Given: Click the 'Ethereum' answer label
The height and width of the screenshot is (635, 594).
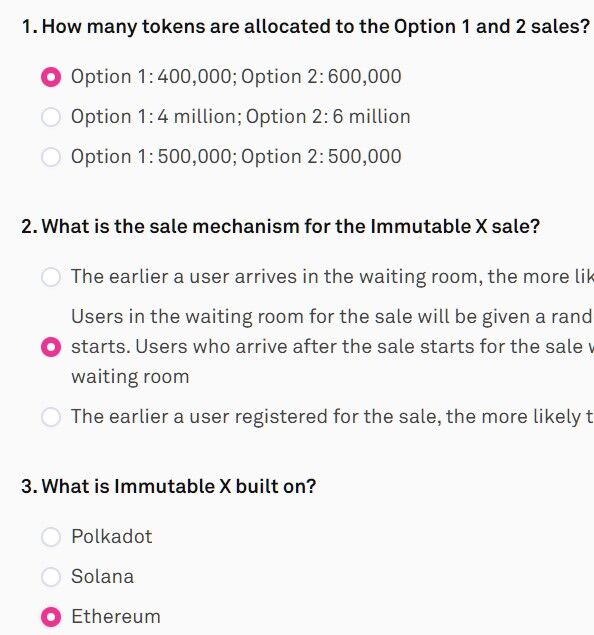Looking at the screenshot, I should (x=116, y=616).
